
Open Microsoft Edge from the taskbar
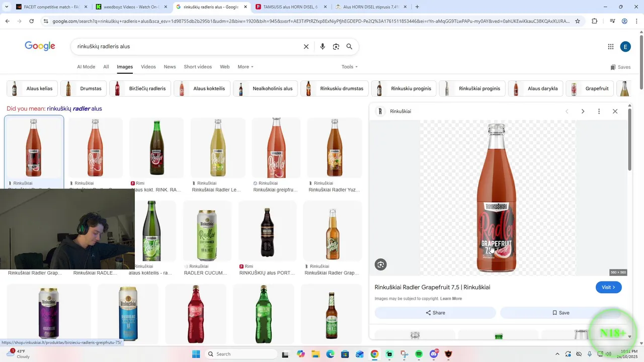tap(330, 354)
